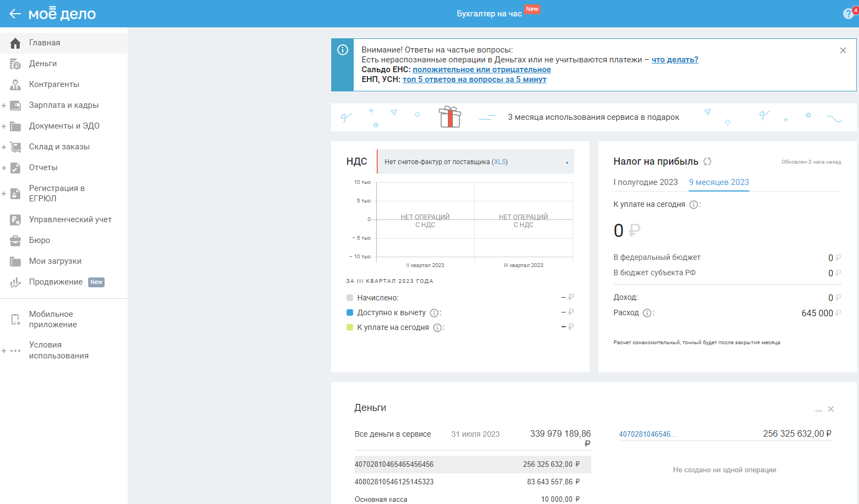Click the II квартал 2023 chart column
The image size is (859, 504).
click(x=425, y=219)
